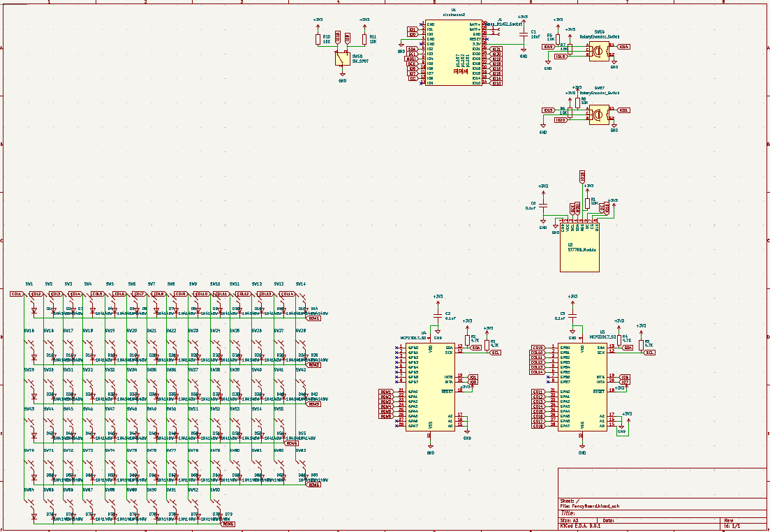Select the COL1 global label in key matrix
The height and width of the screenshot is (532, 770).
point(16,294)
